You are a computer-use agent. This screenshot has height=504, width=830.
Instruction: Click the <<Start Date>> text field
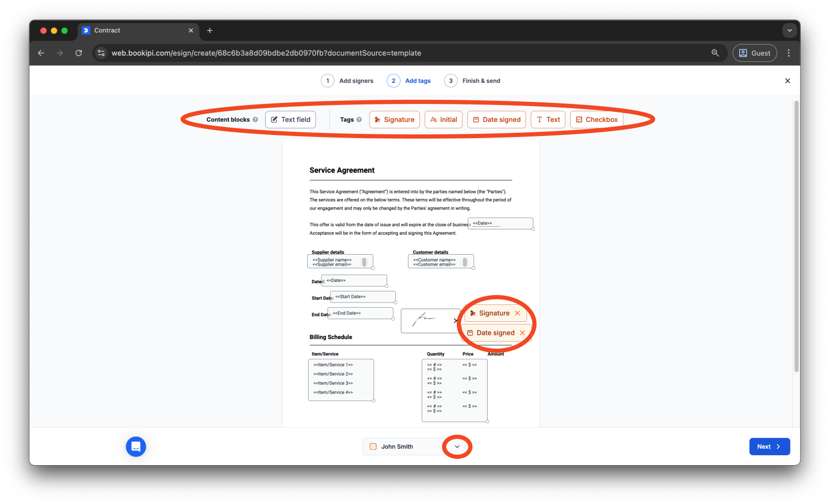(363, 297)
